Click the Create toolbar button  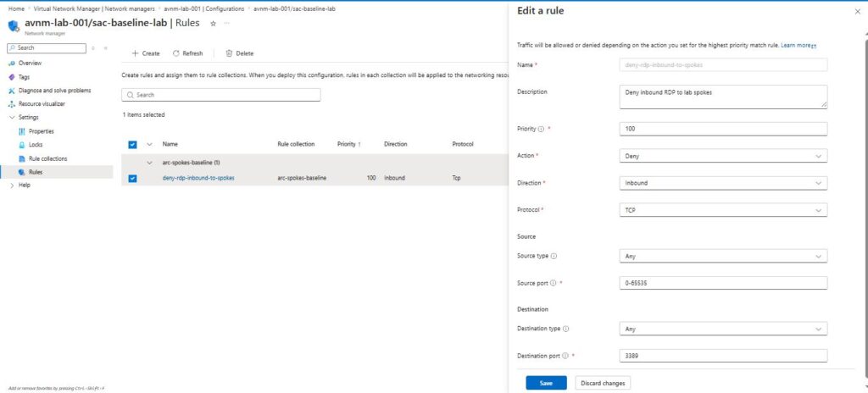pyautogui.click(x=146, y=53)
